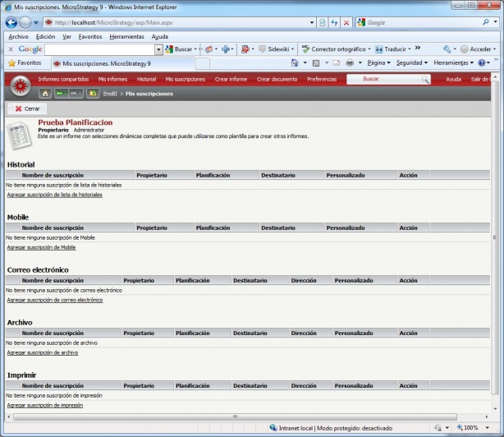
Task: Open the Seguridad dropdown menu
Action: [x=411, y=62]
